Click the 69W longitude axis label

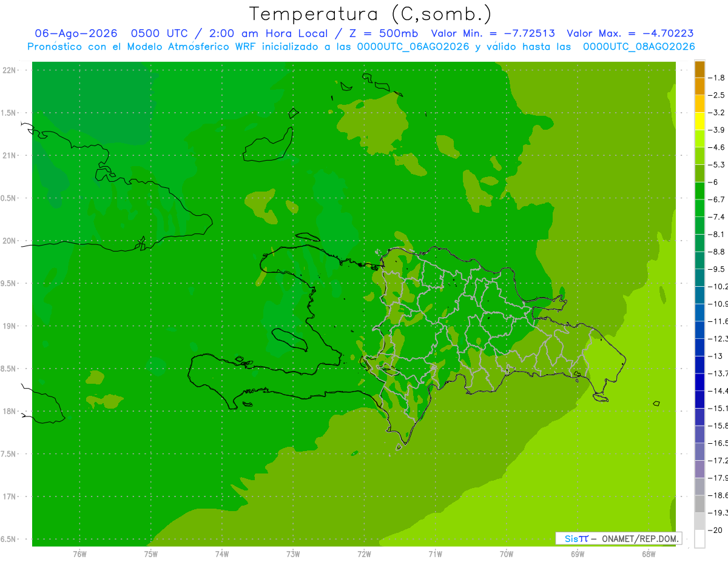(578, 554)
